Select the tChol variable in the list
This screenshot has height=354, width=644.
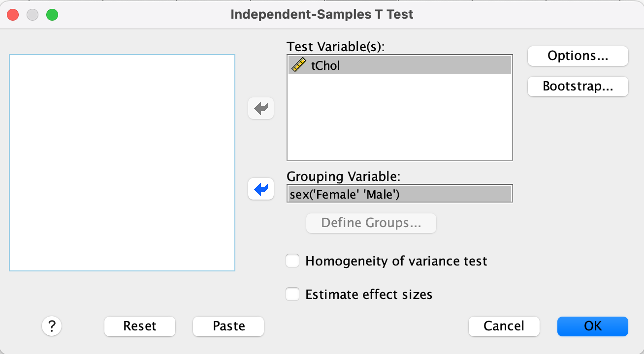tap(326, 65)
